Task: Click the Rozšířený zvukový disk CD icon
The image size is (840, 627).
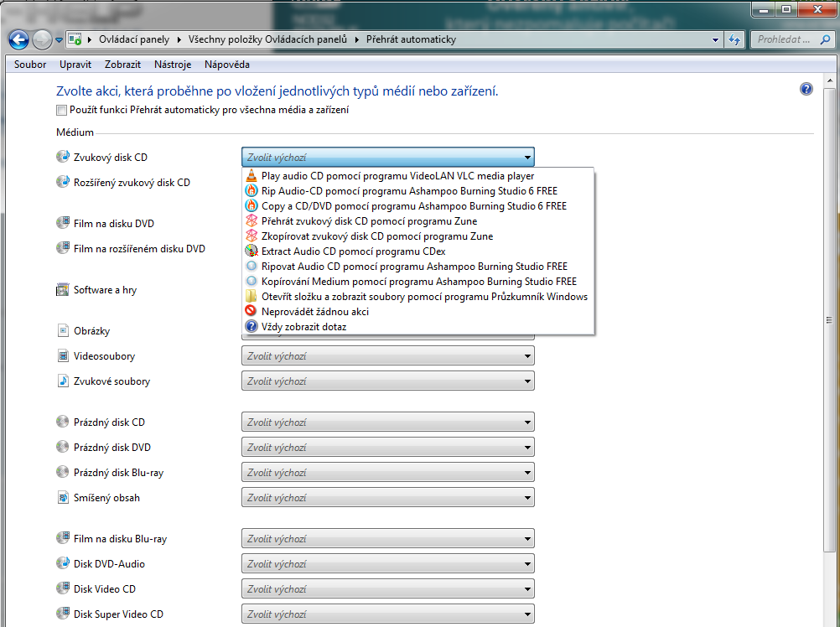Action: pyautogui.click(x=63, y=182)
